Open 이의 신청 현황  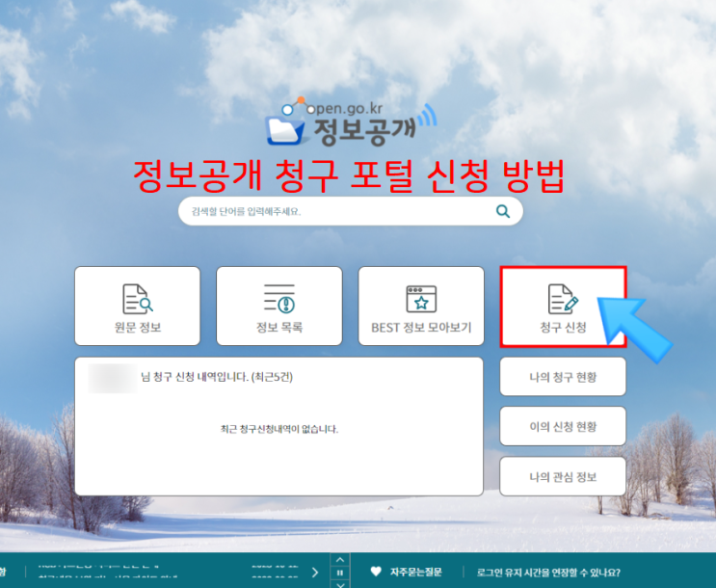(x=563, y=426)
